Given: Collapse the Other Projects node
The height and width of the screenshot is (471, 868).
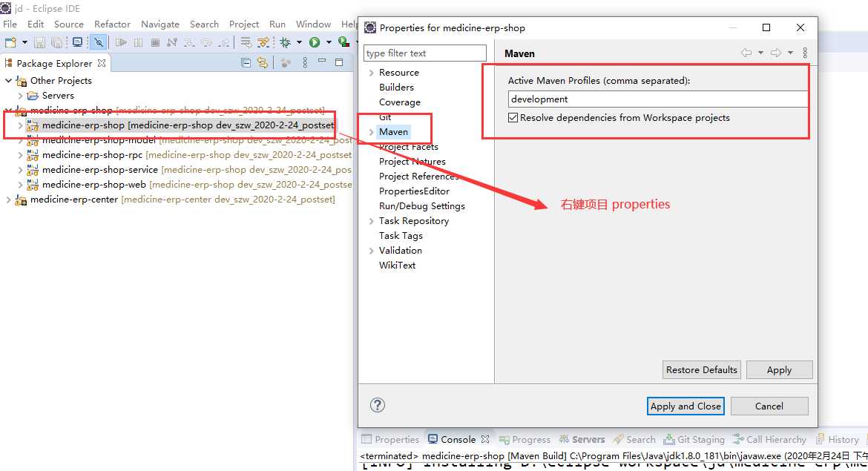Looking at the screenshot, I should (x=8, y=80).
